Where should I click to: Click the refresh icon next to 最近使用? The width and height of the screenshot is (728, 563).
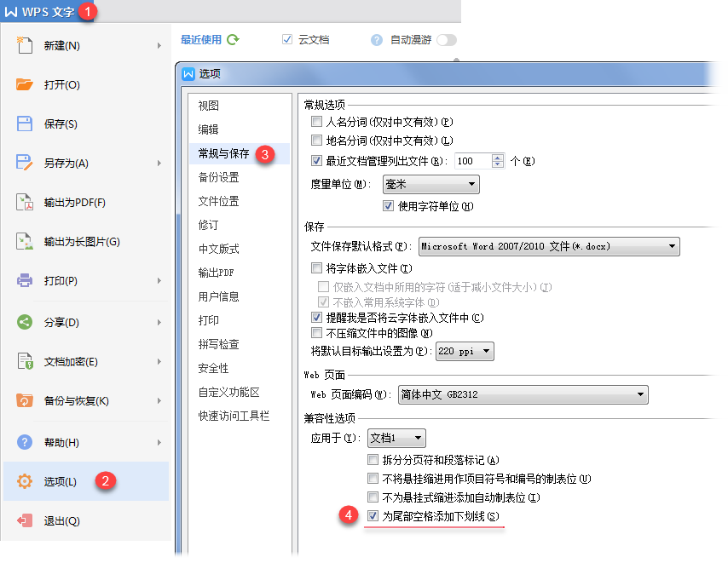click(233, 39)
